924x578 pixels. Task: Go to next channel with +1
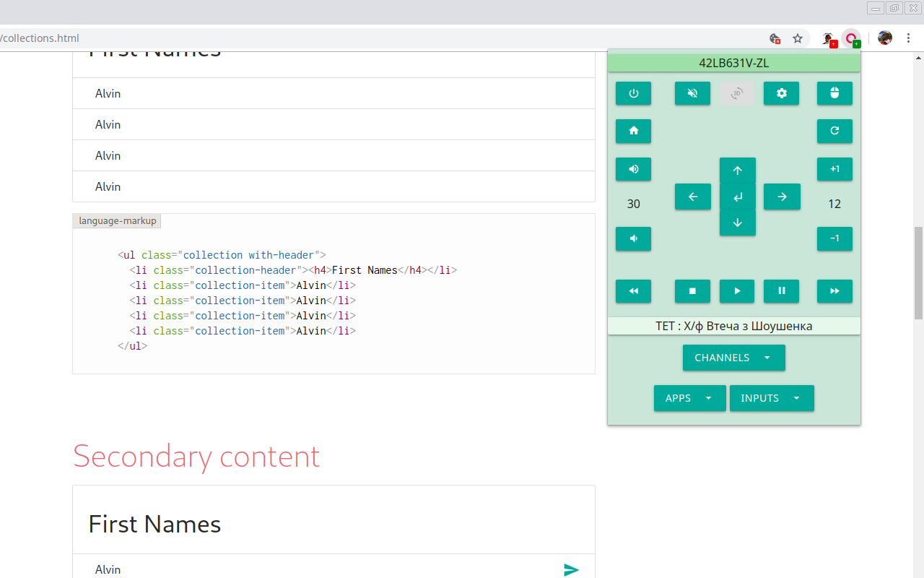[834, 169]
